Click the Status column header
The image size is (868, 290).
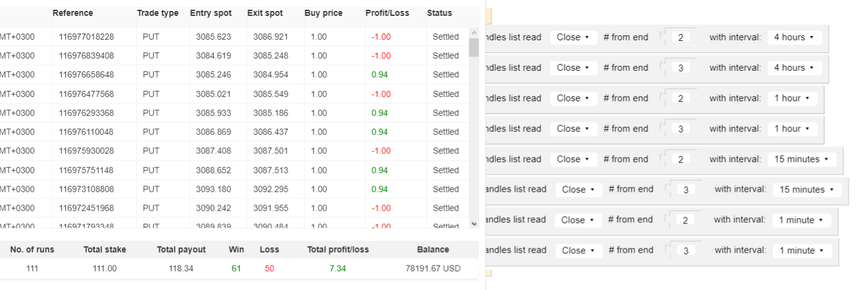[439, 13]
